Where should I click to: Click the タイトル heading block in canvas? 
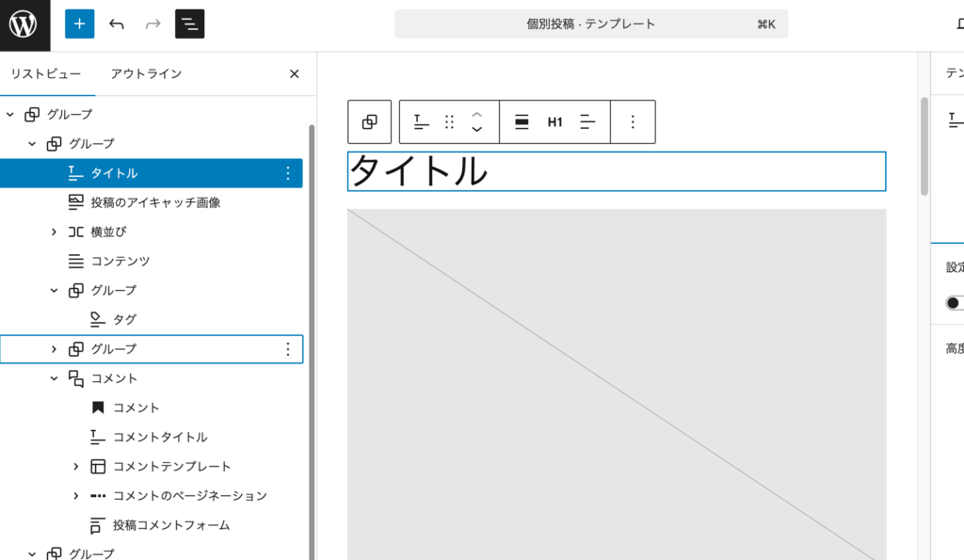(616, 171)
